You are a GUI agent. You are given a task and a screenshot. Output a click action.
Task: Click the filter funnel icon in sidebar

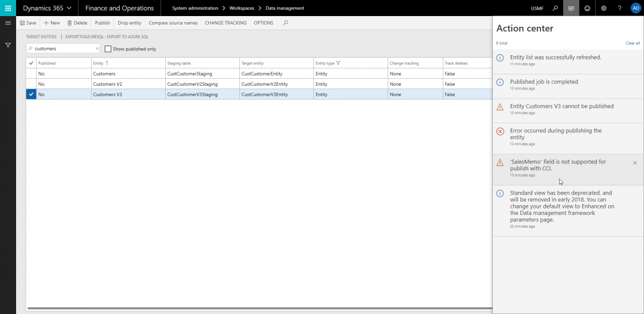point(8,45)
